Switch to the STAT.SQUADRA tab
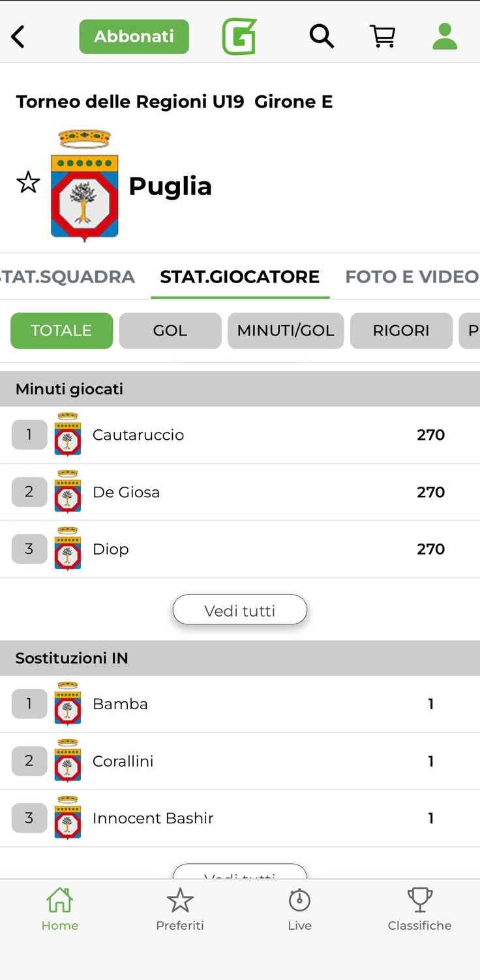The height and width of the screenshot is (980, 480). tap(67, 277)
